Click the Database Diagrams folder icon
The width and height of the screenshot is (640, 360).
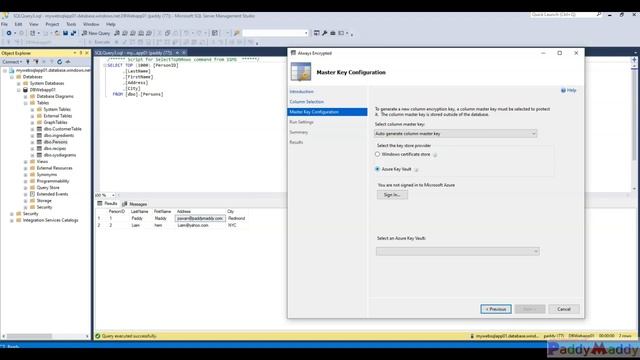tap(32, 96)
